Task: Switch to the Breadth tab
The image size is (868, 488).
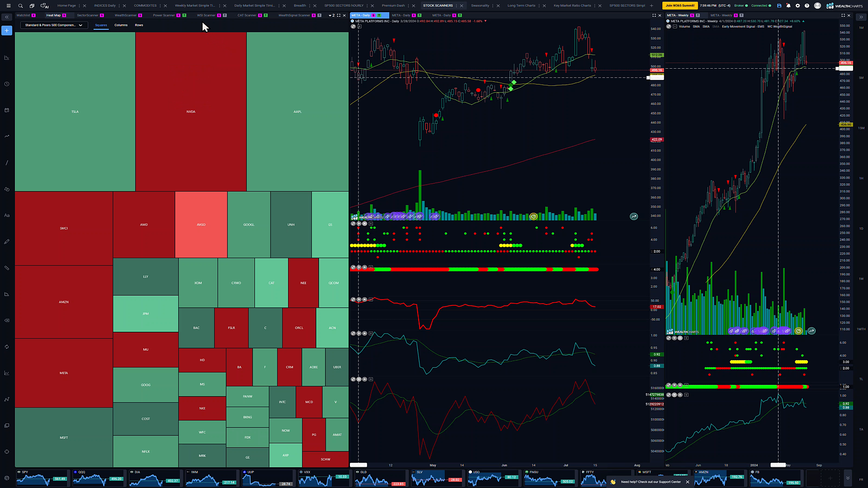Action: point(300,6)
